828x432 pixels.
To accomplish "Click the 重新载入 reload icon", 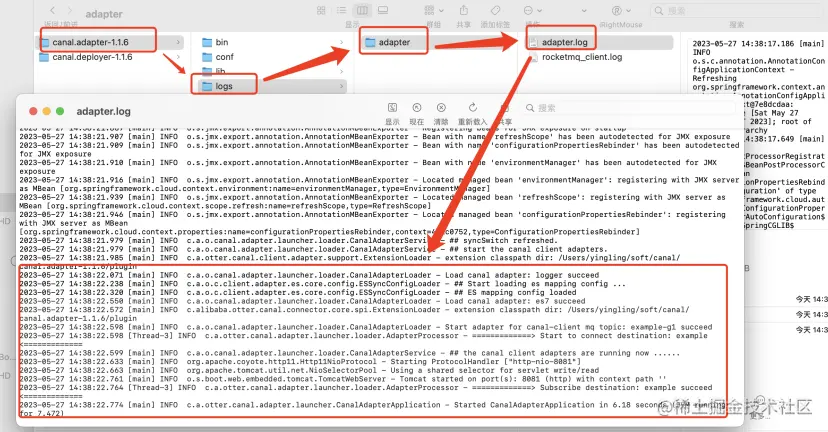I will [473, 107].
